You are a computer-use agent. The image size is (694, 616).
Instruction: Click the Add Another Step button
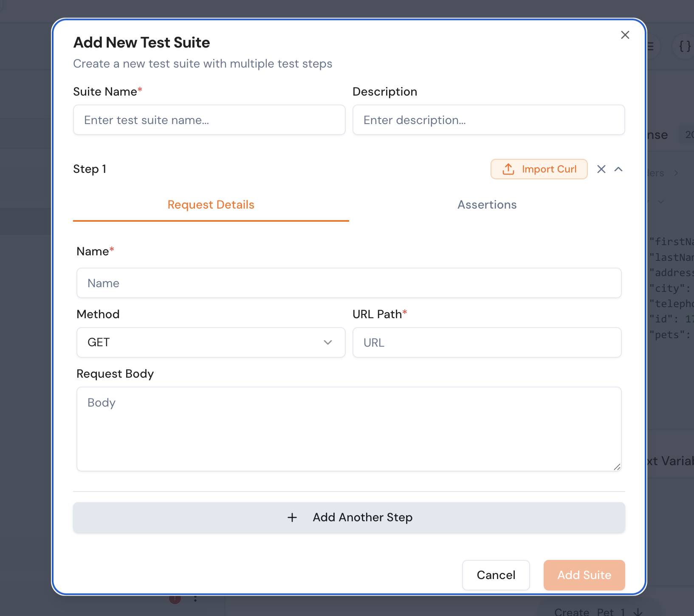coord(362,517)
